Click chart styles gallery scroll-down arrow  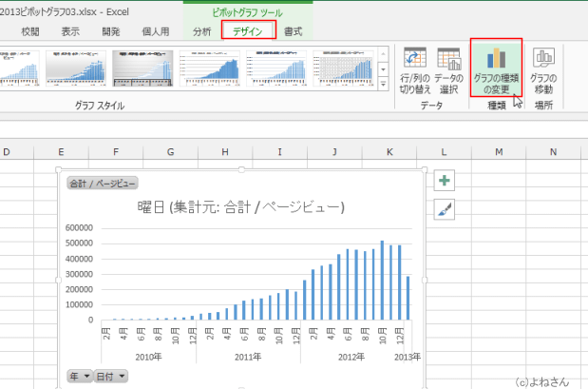pos(383,69)
